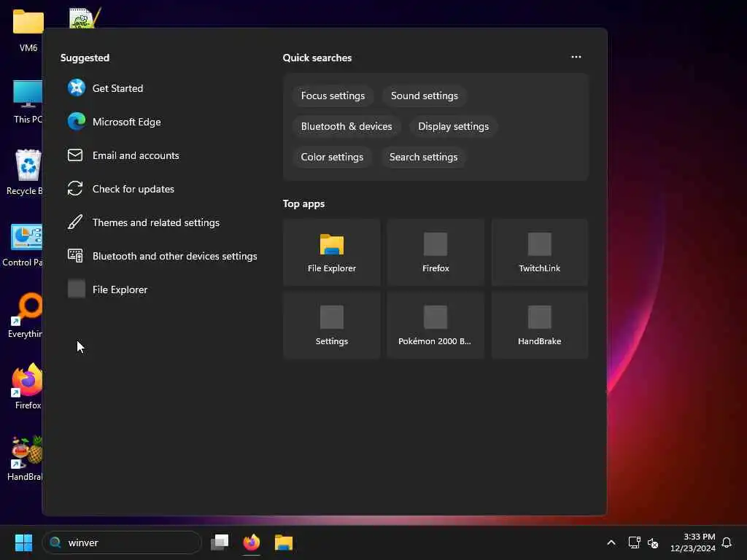Viewport: 747px width, 560px height.
Task: Click the taskbar search box containing winver
Action: coord(122,542)
